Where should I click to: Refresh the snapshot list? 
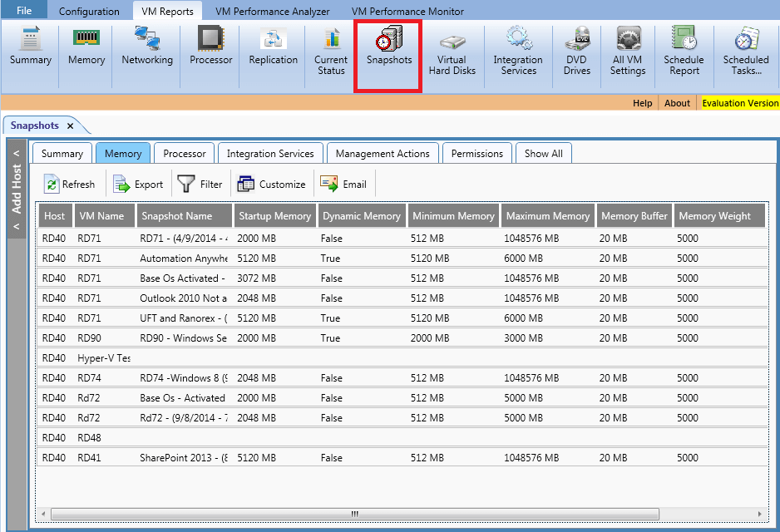click(x=69, y=184)
